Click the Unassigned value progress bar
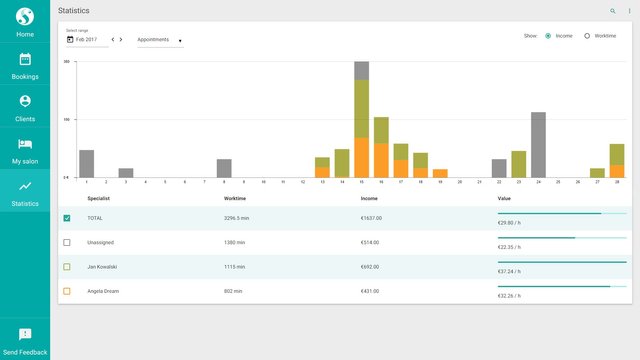Image resolution: width=640 pixels, height=360 pixels. pos(562,238)
